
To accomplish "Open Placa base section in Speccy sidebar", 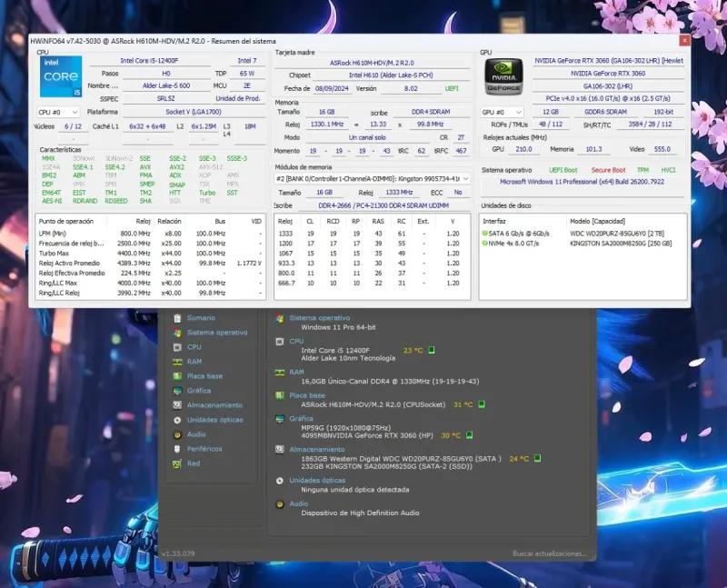I will click(204, 376).
